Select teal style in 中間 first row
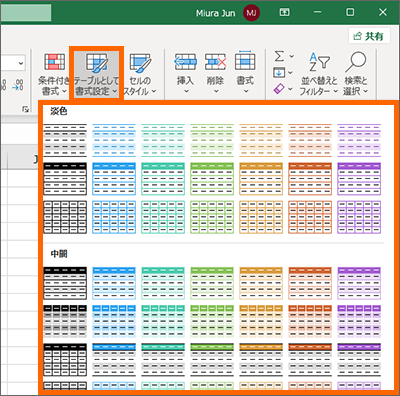This screenshot has width=400, height=396. point(163,283)
